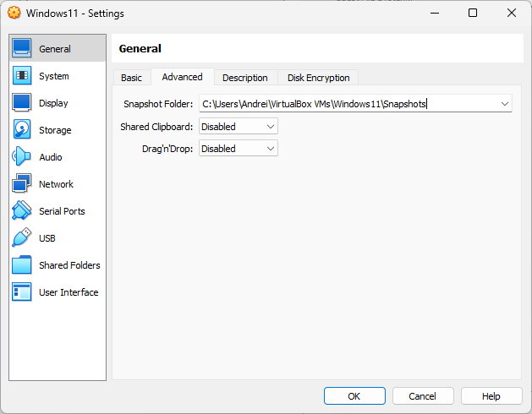The height and width of the screenshot is (414, 532).
Task: Click the User Interface window icon
Action: 22,292
